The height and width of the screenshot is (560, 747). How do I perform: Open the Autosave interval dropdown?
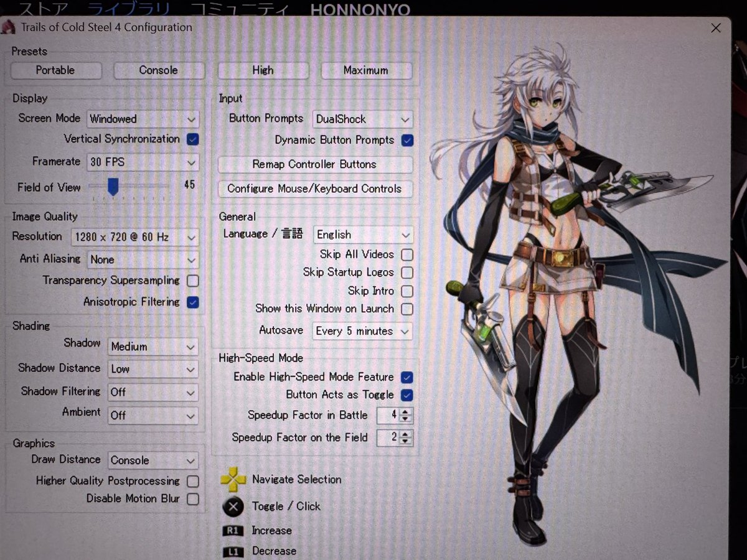pos(362,331)
